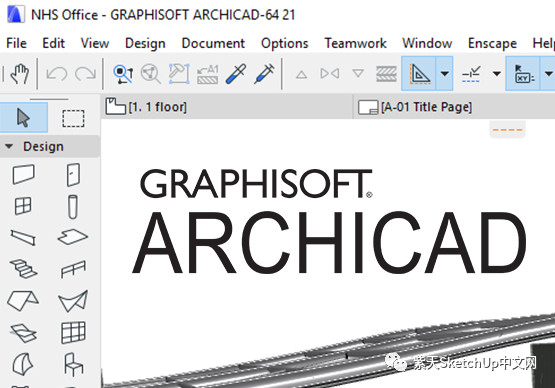The image size is (555, 388).
Task: Open the Snap Guides dropdown arrow
Action: (x=497, y=74)
